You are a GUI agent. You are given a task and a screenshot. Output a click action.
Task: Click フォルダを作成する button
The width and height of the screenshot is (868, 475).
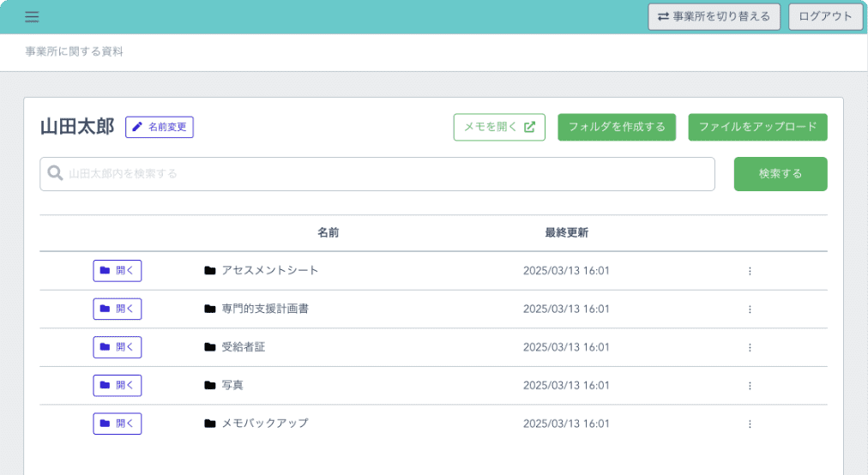pyautogui.click(x=617, y=127)
